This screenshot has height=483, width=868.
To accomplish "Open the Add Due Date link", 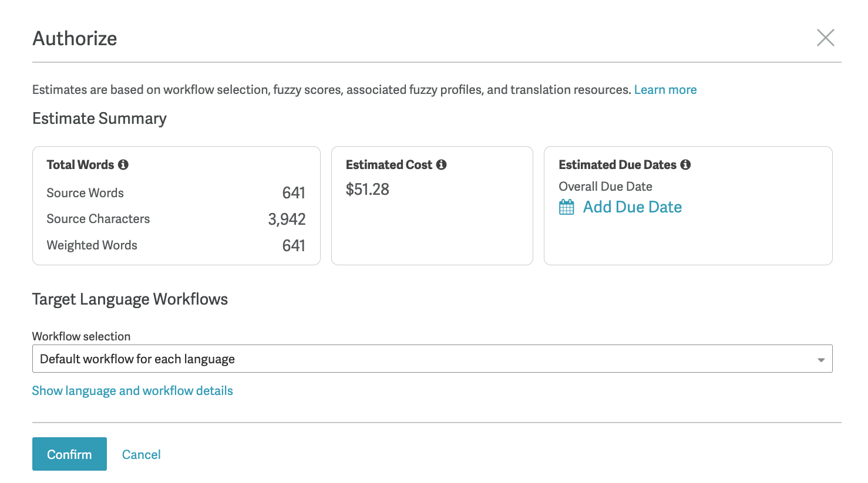I will tap(632, 207).
